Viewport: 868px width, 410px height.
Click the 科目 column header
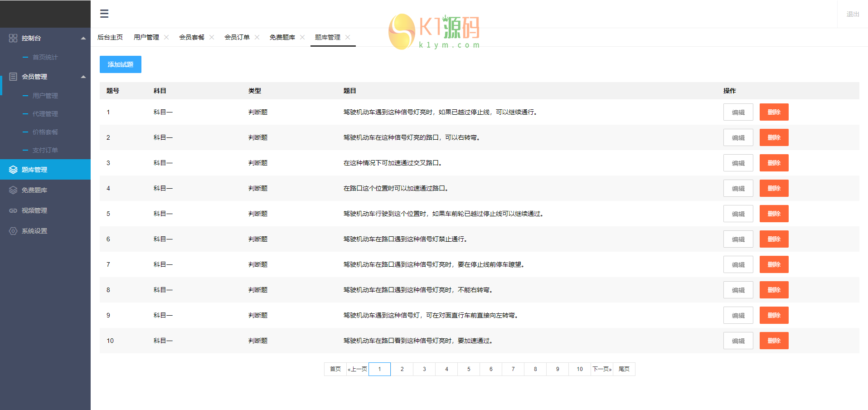[x=160, y=91]
